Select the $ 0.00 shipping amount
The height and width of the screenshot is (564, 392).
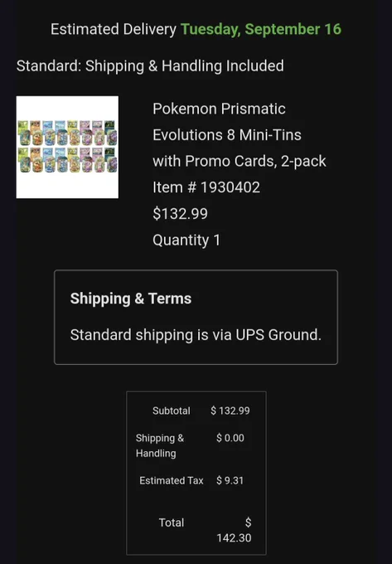click(230, 438)
